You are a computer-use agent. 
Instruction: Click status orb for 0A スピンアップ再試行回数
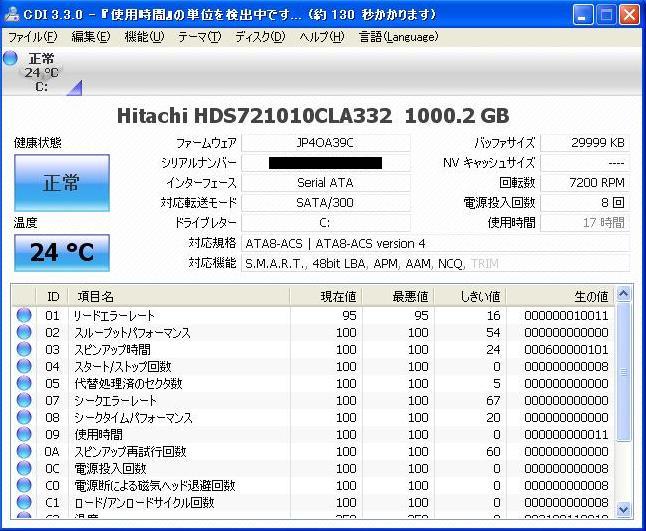(24, 451)
